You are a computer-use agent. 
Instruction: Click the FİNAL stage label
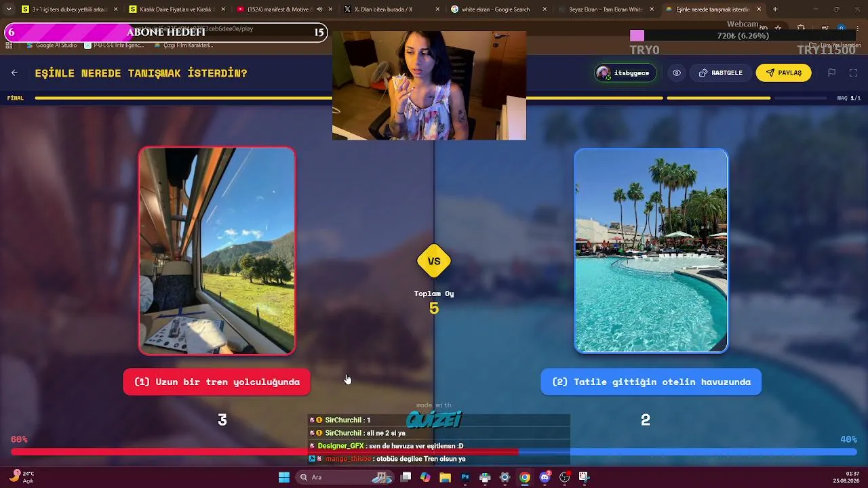pos(16,98)
